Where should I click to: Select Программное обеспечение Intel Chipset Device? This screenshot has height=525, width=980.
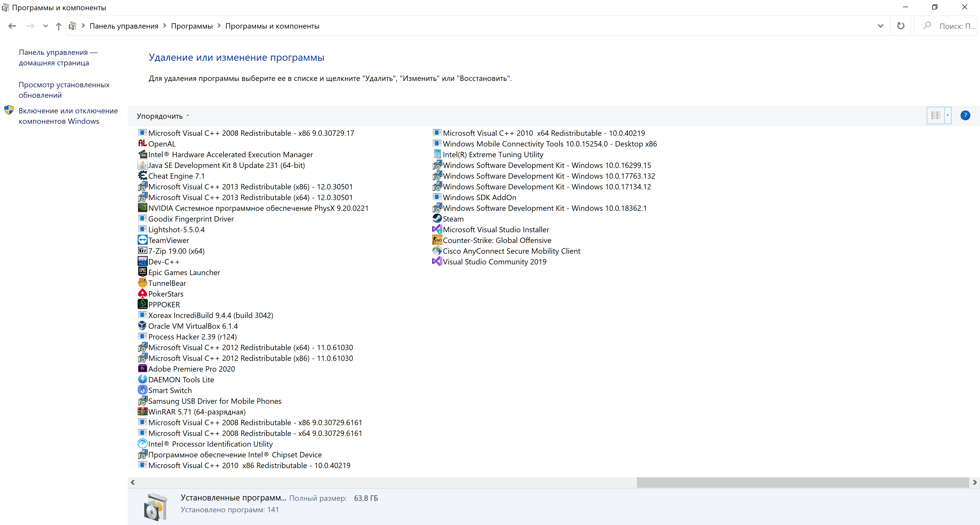230,455
